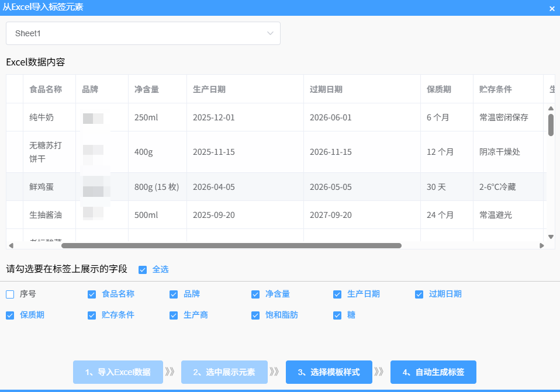Viewport: 560px width, 392px height.
Task: Close the Excel import dialog
Action: pyautogui.click(x=552, y=9)
